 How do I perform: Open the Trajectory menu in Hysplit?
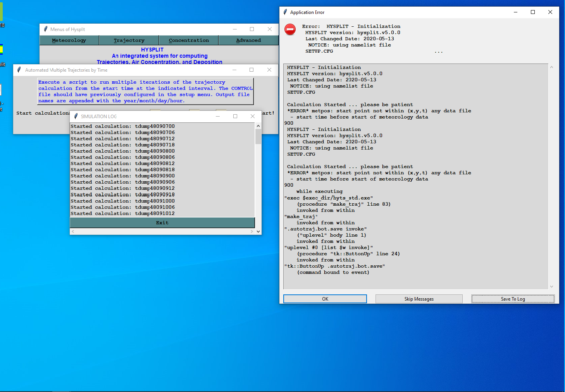[129, 40]
